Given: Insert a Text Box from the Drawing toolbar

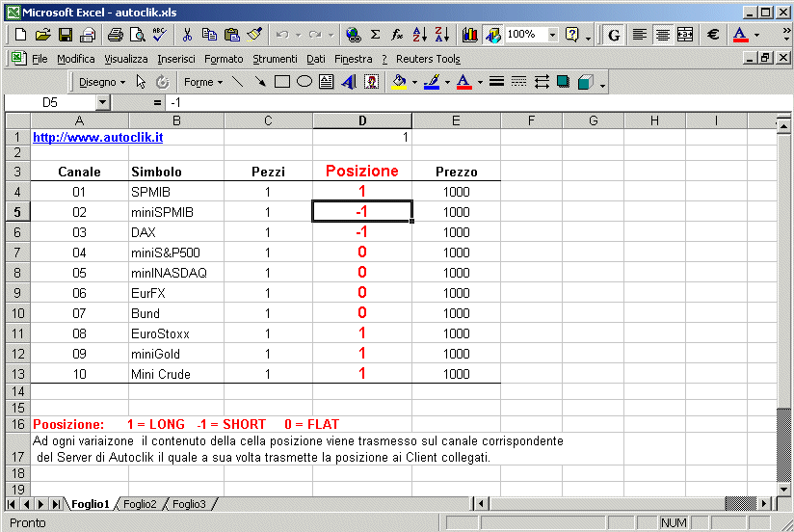Looking at the screenshot, I should pyautogui.click(x=327, y=82).
